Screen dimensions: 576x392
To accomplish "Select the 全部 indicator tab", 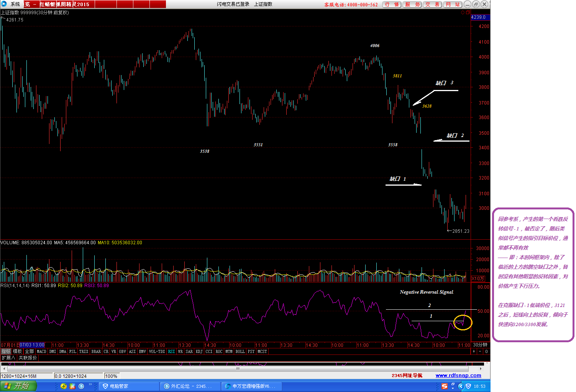I will tap(29, 351).
